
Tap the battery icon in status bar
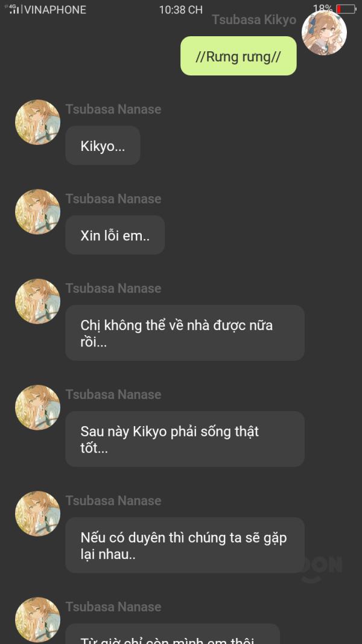(x=346, y=9)
